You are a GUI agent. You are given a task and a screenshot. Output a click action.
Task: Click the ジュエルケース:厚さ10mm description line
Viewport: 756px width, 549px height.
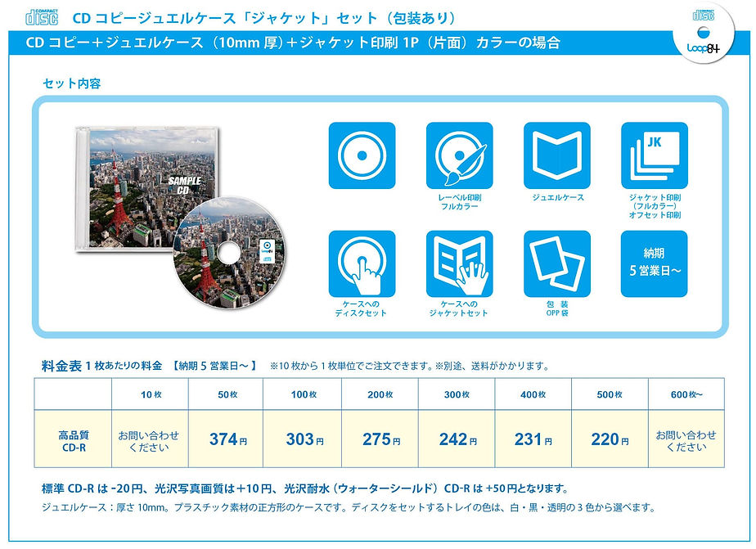click(349, 507)
